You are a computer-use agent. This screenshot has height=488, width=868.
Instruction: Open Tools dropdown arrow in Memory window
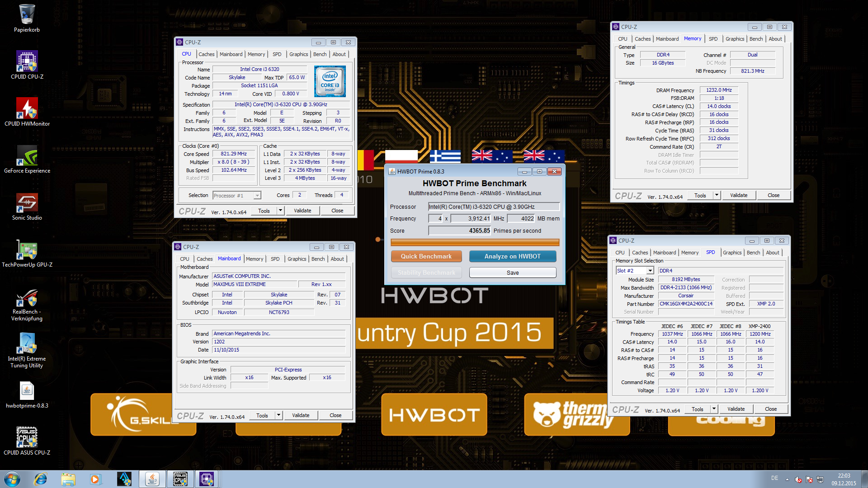coord(717,195)
